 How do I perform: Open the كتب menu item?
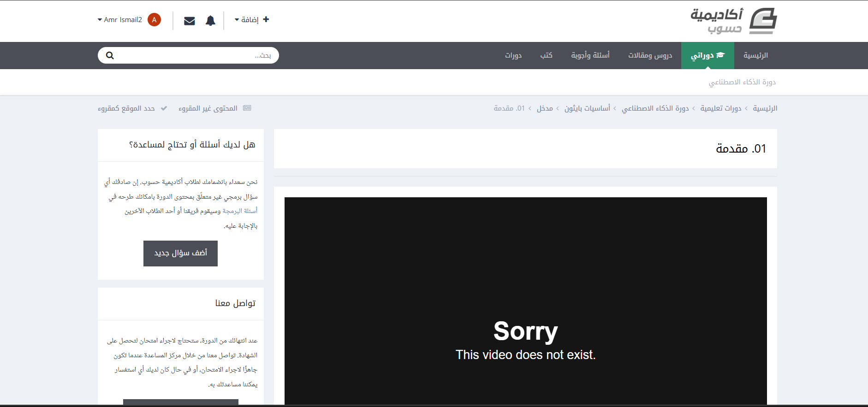pyautogui.click(x=546, y=55)
